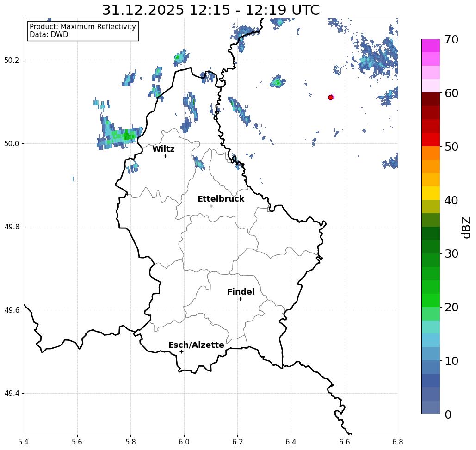Select the Ettelbruck city label
The height and width of the screenshot is (450, 476).
click(221, 199)
